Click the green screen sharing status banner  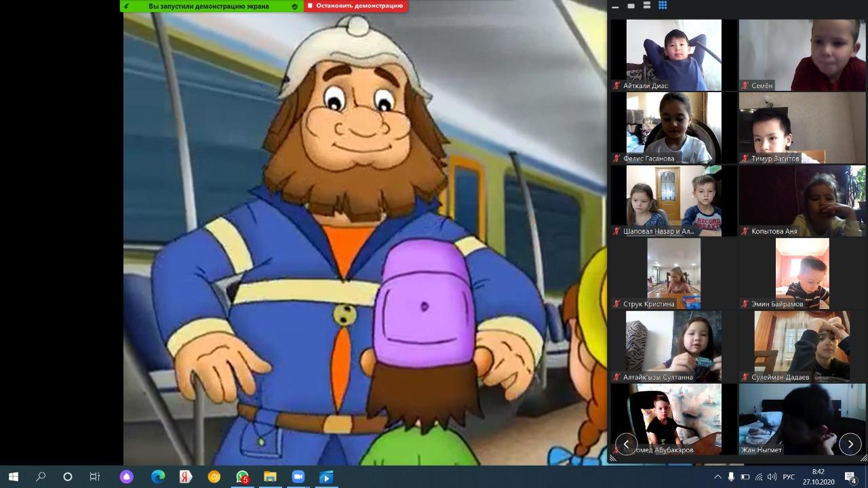tap(210, 6)
